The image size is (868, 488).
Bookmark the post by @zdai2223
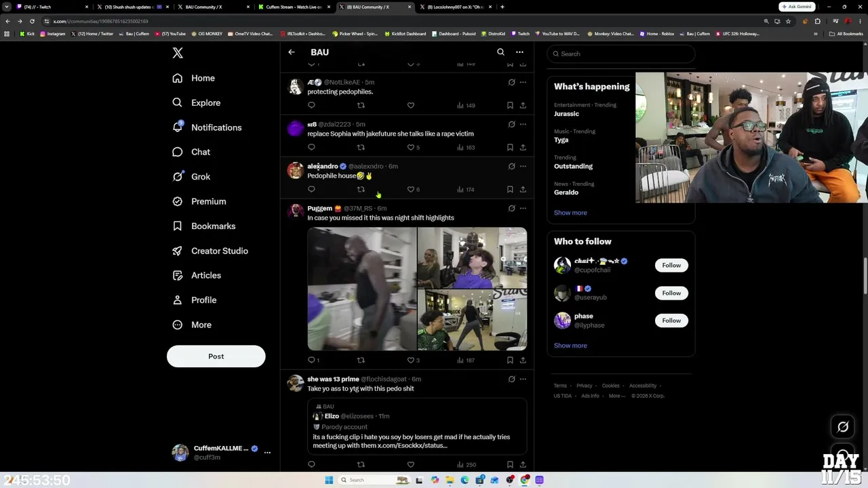pyautogui.click(x=510, y=147)
